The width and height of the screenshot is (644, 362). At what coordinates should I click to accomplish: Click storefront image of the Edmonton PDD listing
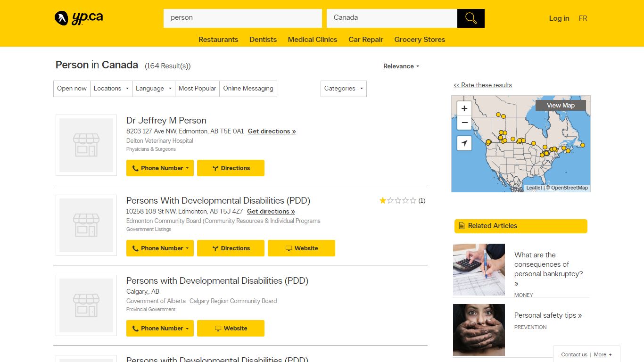click(86, 225)
